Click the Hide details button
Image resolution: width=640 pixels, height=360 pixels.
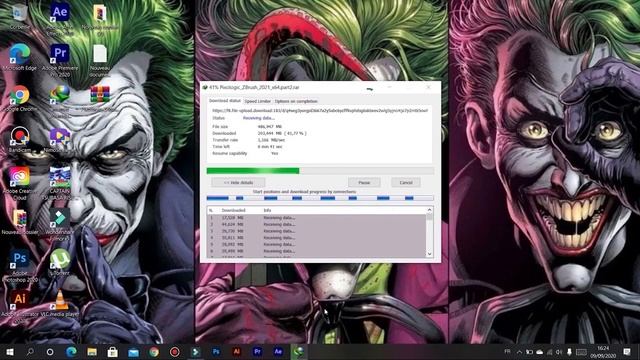pos(238,182)
